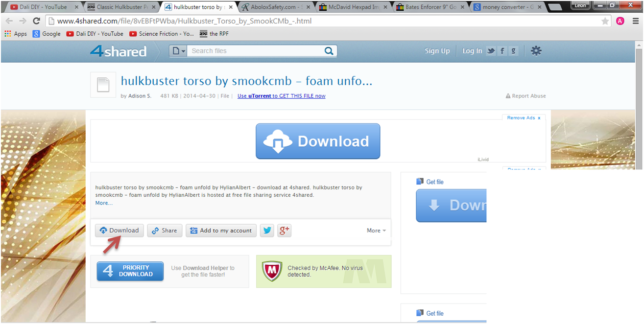Screen dimensions: 644x325
Task: Expand description with More... link
Action: coord(104,203)
